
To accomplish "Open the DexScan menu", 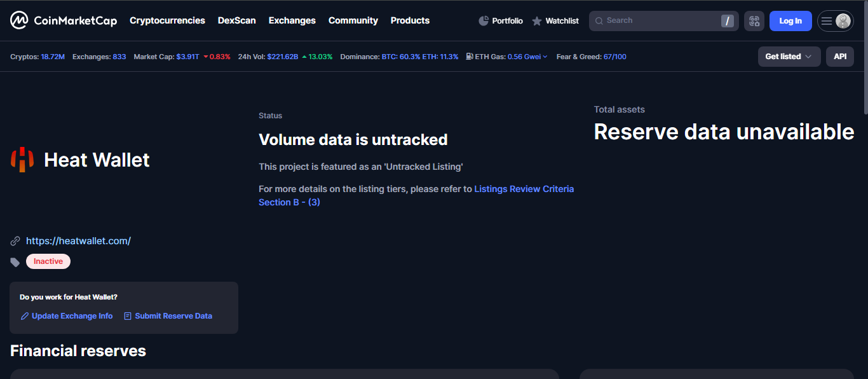I will 236,20.
